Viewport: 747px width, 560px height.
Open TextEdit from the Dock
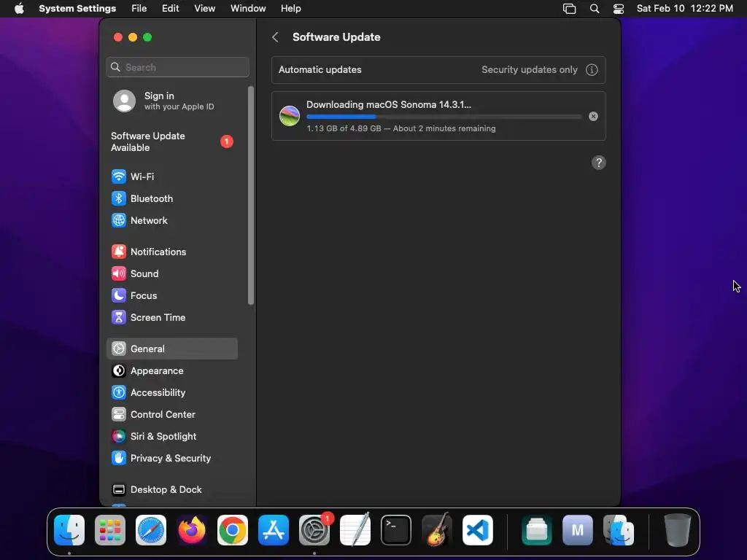(355, 530)
